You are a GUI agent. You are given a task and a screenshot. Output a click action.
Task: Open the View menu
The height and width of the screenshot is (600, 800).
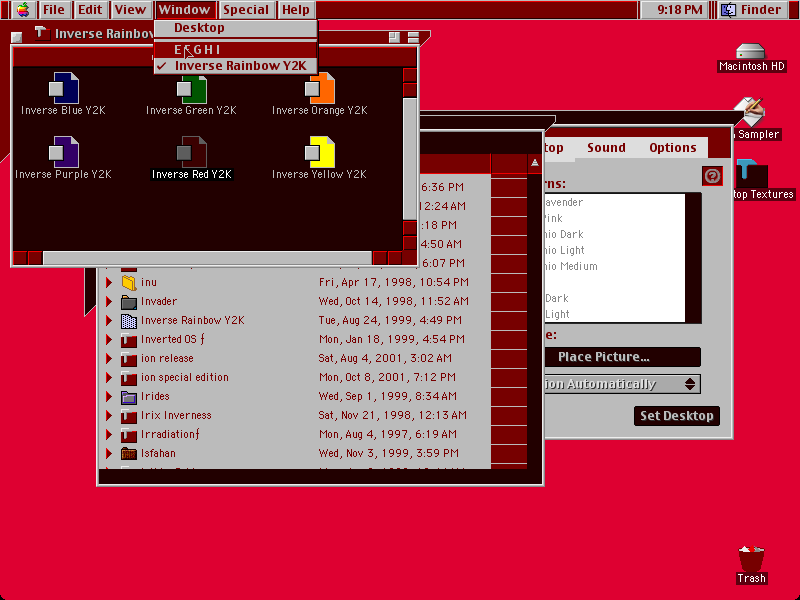[x=130, y=10]
